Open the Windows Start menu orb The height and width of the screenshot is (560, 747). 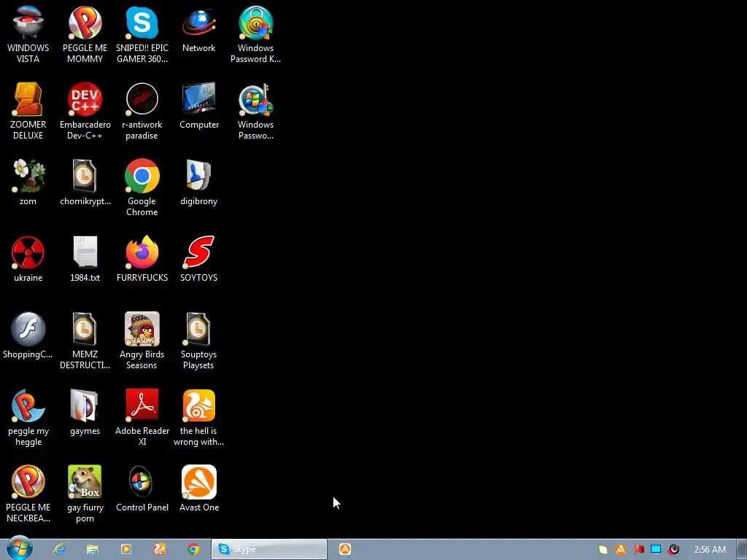(20, 548)
